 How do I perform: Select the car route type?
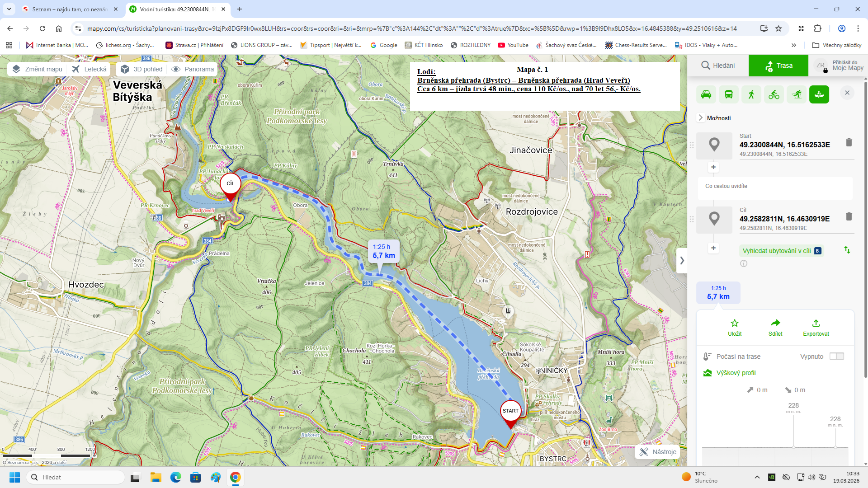[706, 94]
